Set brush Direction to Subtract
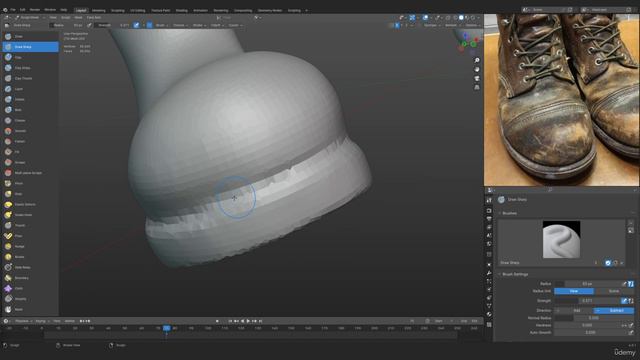 pos(614,311)
